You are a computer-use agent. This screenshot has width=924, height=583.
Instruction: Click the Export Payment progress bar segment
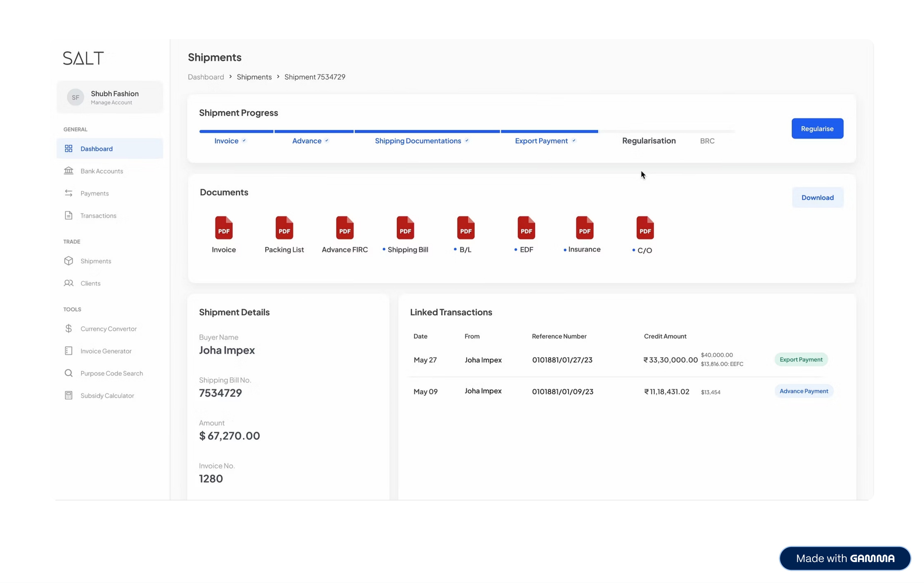click(549, 132)
